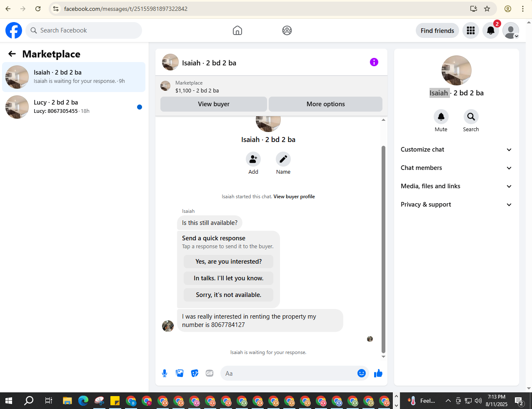Open the Isaiah conversation in list
Screen dimensions: 532x409
coord(74,77)
